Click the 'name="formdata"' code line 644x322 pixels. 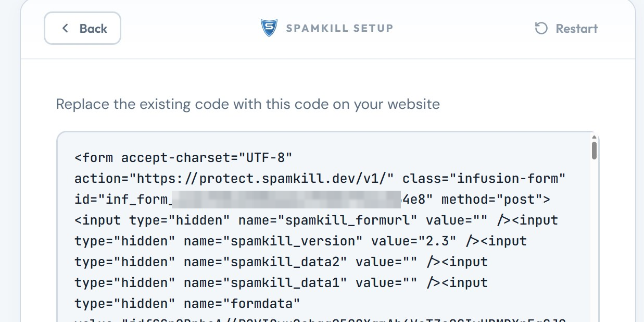coord(187,303)
